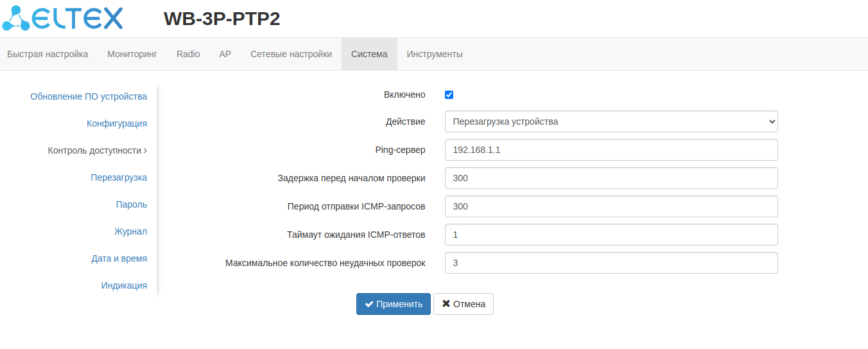Go to Сетевые настройки tab
This screenshot has width=868, height=349.
[291, 54]
